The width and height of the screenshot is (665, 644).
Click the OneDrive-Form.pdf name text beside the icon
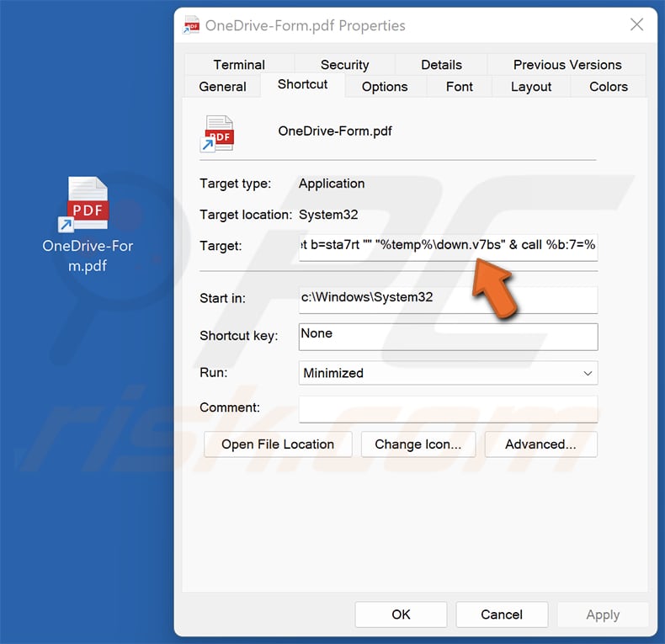[x=335, y=130]
